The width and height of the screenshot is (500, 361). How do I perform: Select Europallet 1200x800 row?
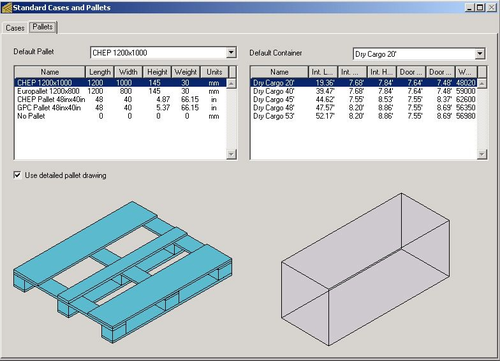pos(120,91)
